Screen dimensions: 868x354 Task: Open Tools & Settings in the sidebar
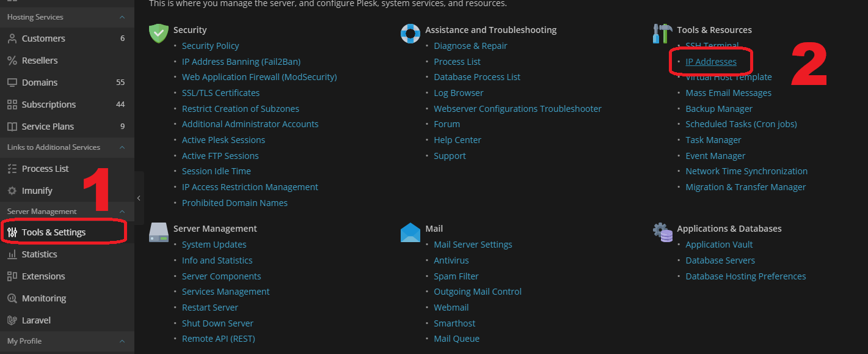(x=54, y=232)
